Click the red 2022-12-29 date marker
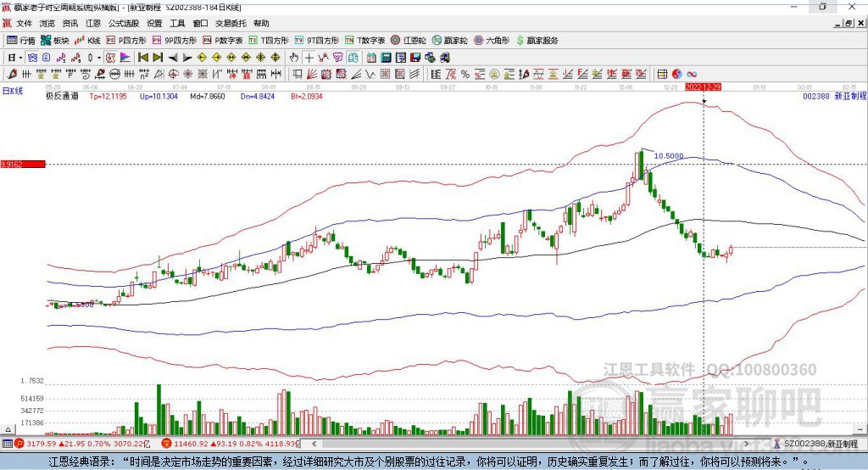The height and width of the screenshot is (470, 868). [703, 87]
